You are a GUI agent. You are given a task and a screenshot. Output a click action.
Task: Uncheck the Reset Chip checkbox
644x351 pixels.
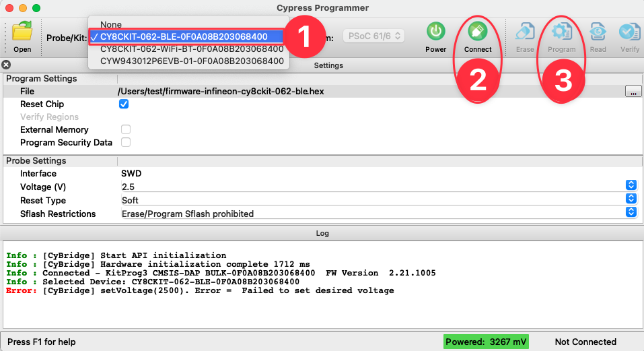tap(124, 104)
